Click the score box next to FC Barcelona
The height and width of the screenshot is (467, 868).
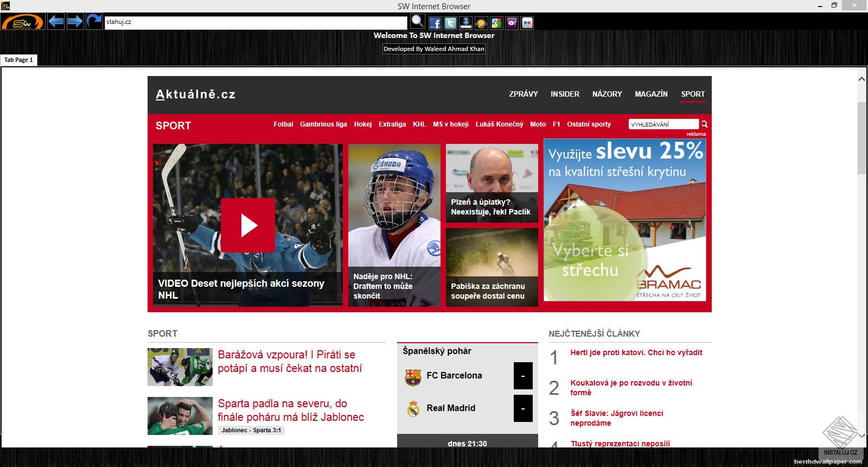coord(523,376)
